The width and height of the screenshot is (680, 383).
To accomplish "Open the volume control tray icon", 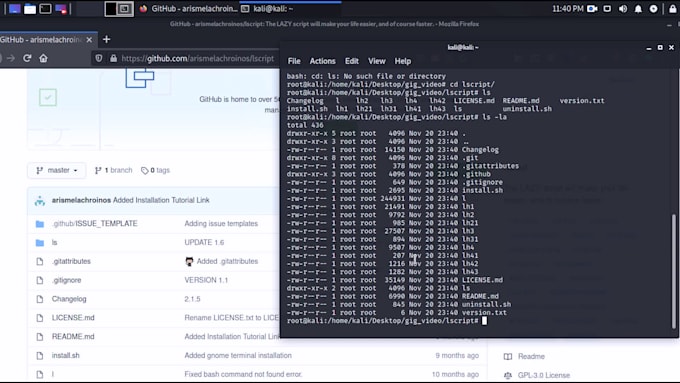I will coord(623,9).
